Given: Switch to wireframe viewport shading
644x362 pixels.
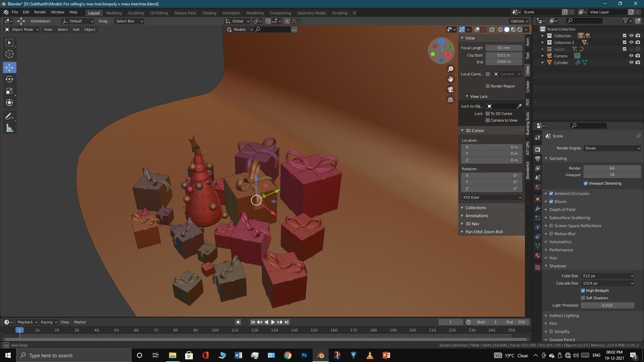Looking at the screenshot, I should click(x=500, y=29).
